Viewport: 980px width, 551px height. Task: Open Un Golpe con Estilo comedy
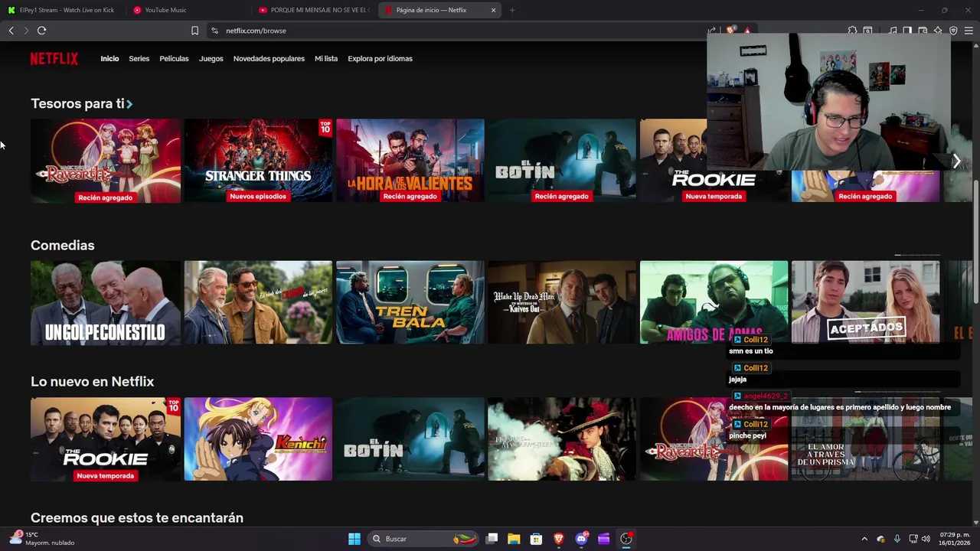(106, 302)
